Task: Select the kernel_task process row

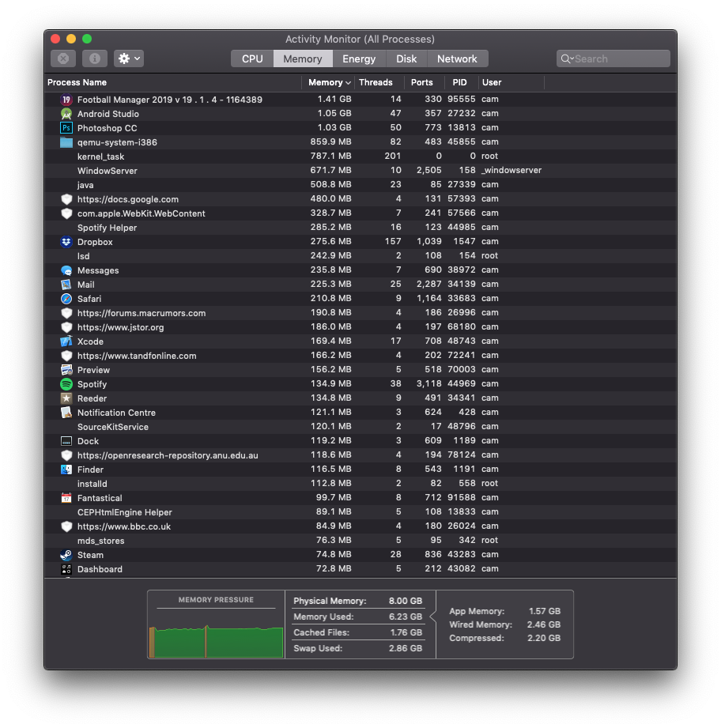Action: tap(360, 157)
